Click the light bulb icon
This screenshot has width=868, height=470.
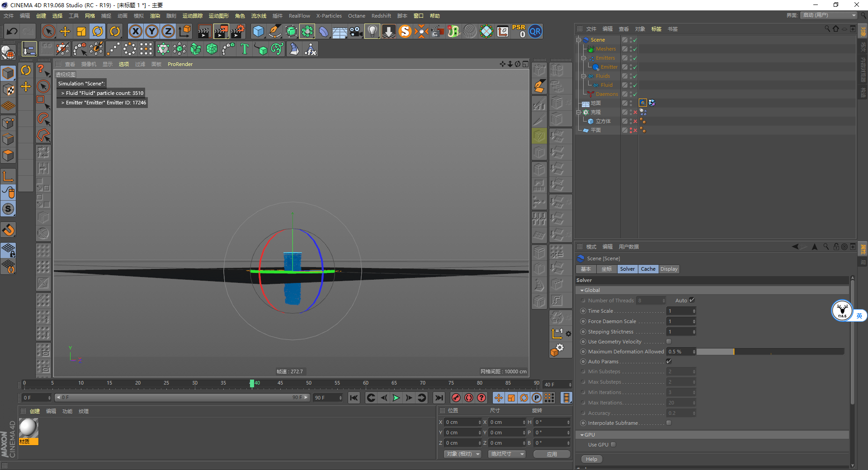(372, 31)
